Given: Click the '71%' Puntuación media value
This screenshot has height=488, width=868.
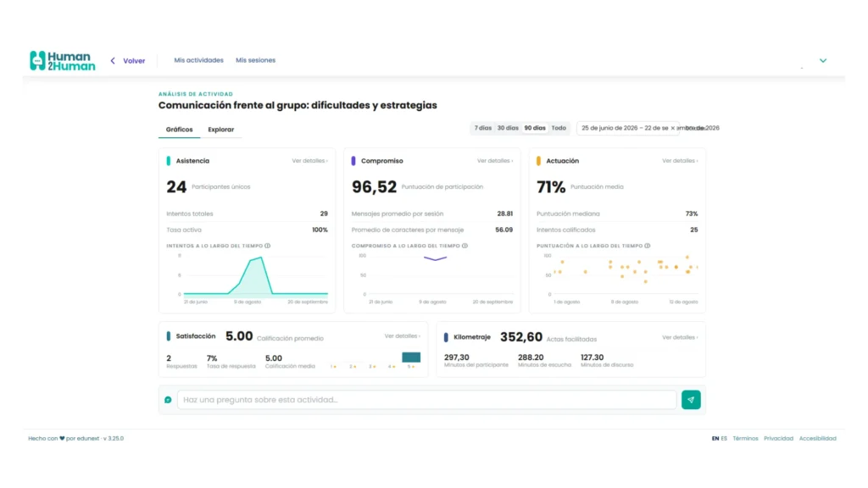Looking at the screenshot, I should coord(551,187).
